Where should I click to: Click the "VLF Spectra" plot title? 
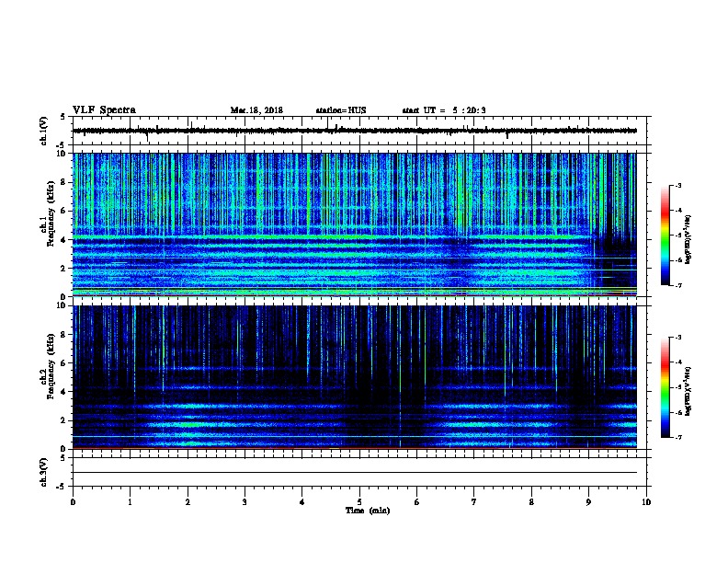pyautogui.click(x=104, y=110)
